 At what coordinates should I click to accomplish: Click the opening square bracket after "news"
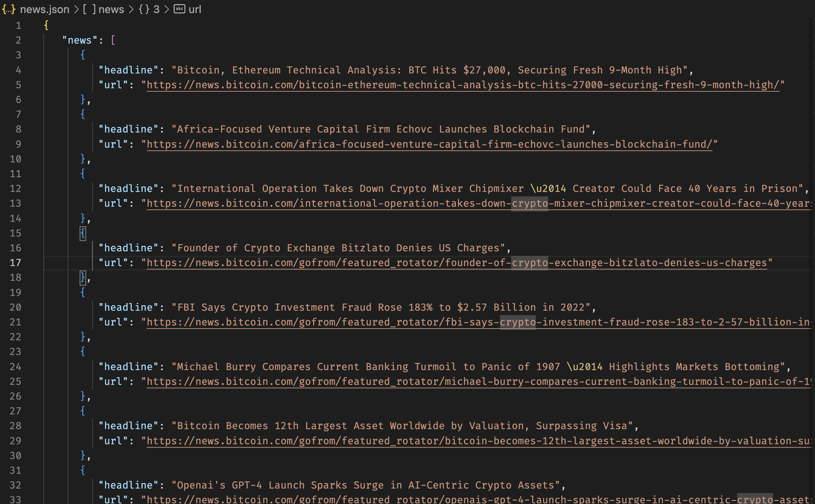tap(113, 41)
